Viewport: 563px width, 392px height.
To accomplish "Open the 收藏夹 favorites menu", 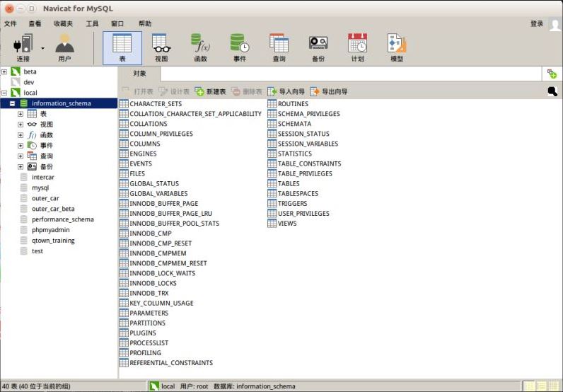I will 63,24.
